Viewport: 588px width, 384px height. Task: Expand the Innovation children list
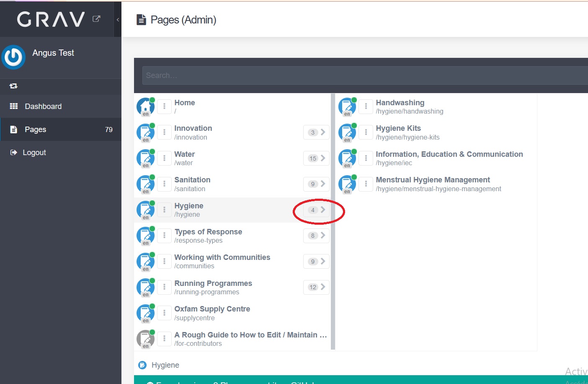pyautogui.click(x=317, y=132)
